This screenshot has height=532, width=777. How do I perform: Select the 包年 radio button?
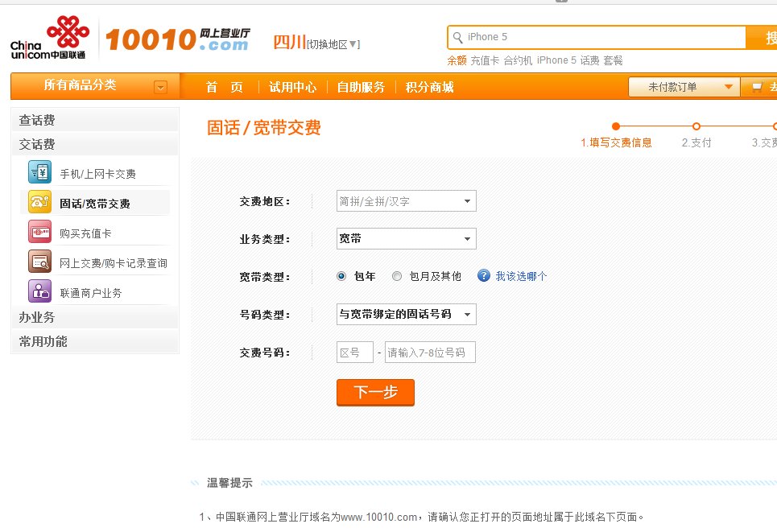(341, 275)
